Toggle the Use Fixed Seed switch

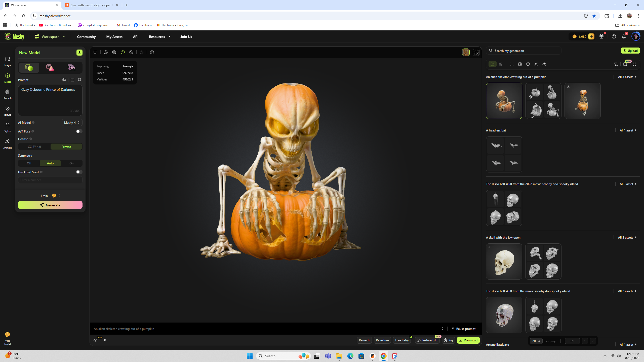coord(79,172)
